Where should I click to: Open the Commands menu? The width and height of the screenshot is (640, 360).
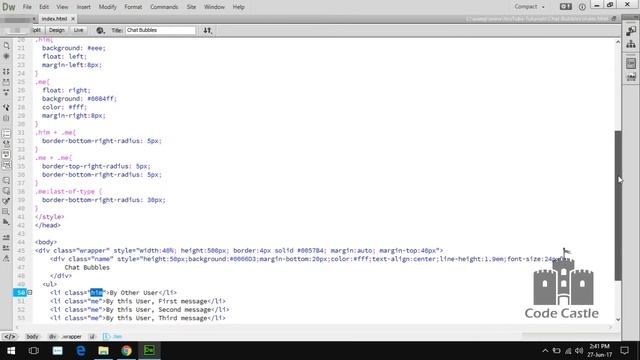[x=164, y=7]
